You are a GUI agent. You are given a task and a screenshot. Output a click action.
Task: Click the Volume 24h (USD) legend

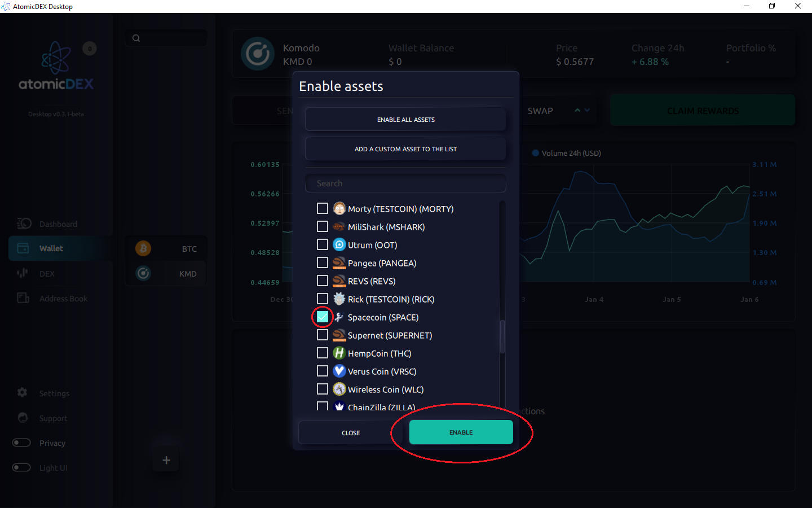tap(567, 153)
